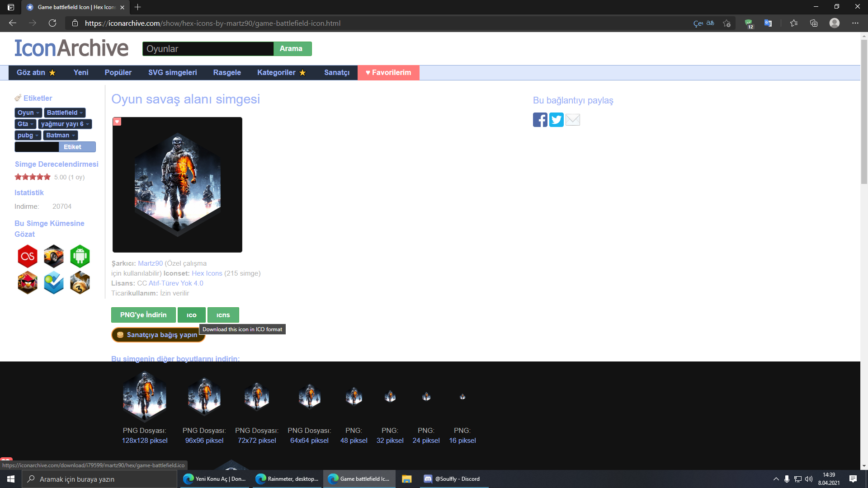This screenshot has height=488, width=868.
Task: Click the Arama search button
Action: [292, 49]
